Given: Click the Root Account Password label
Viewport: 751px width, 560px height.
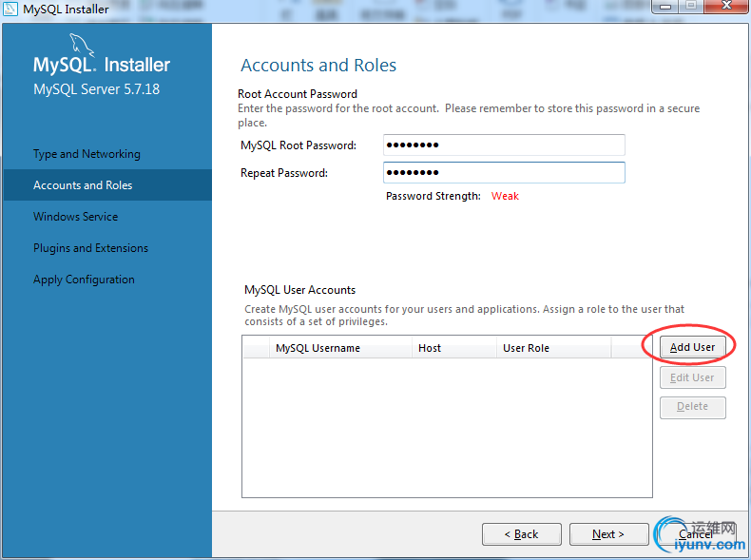Looking at the screenshot, I should click(x=298, y=94).
